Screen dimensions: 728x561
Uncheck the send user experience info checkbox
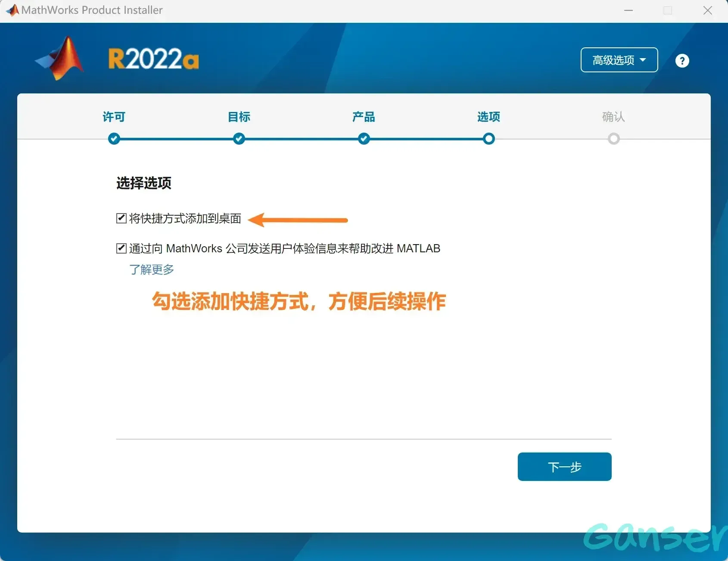pos(121,248)
